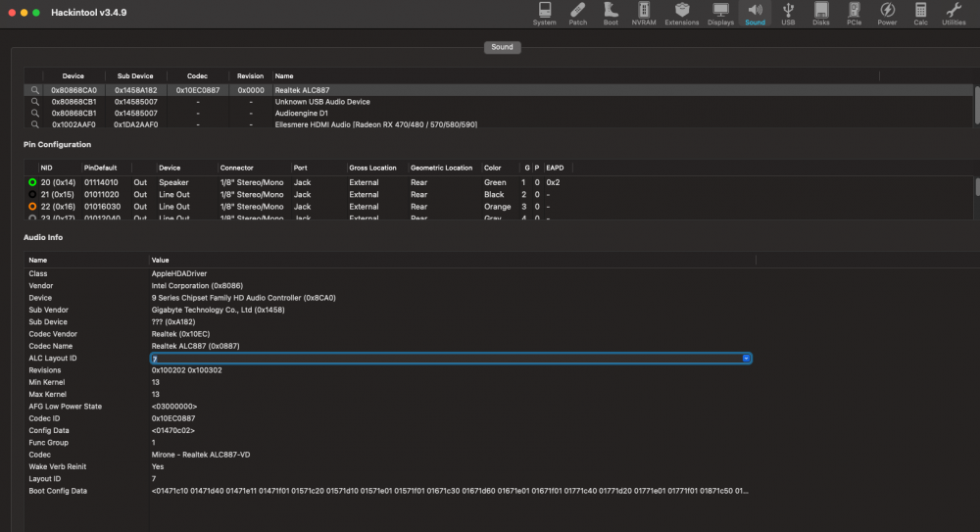Click the PinDefault column header
The image size is (980, 532).
tap(101, 169)
